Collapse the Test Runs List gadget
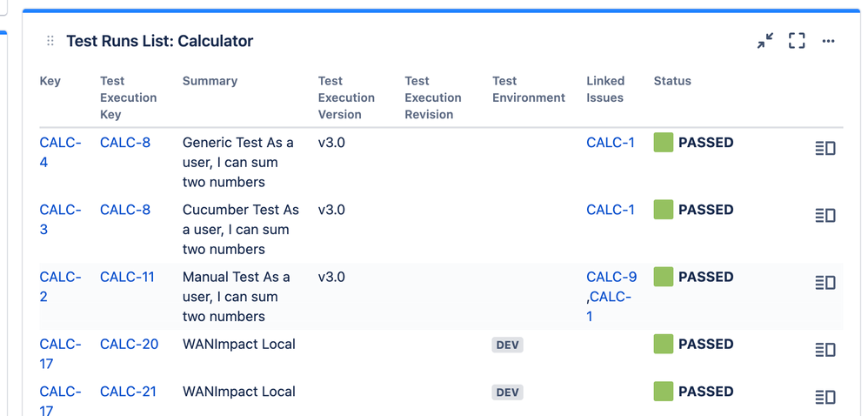868x416 pixels. 765,40
